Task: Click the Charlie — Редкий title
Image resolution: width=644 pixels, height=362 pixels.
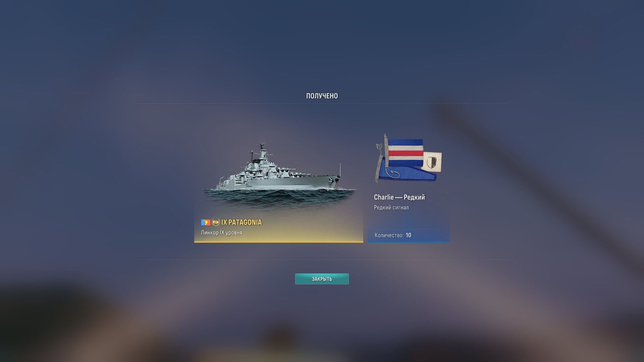Action: [399, 197]
